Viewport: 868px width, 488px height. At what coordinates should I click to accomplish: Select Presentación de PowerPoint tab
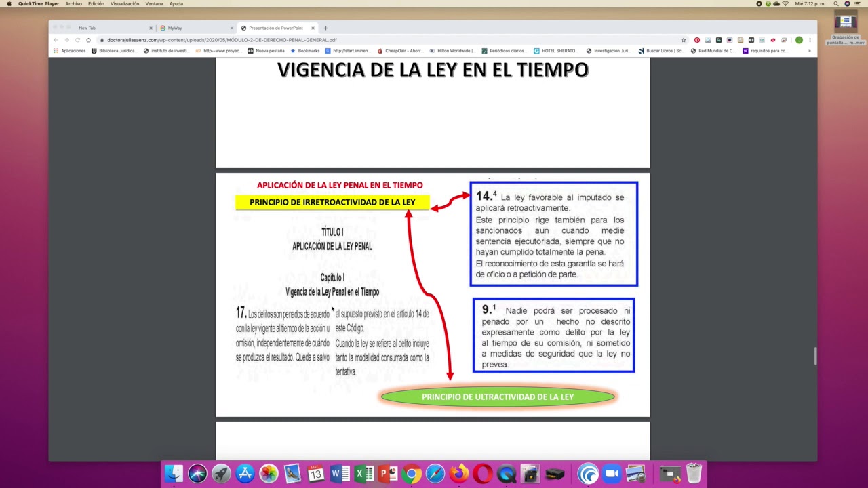(278, 28)
